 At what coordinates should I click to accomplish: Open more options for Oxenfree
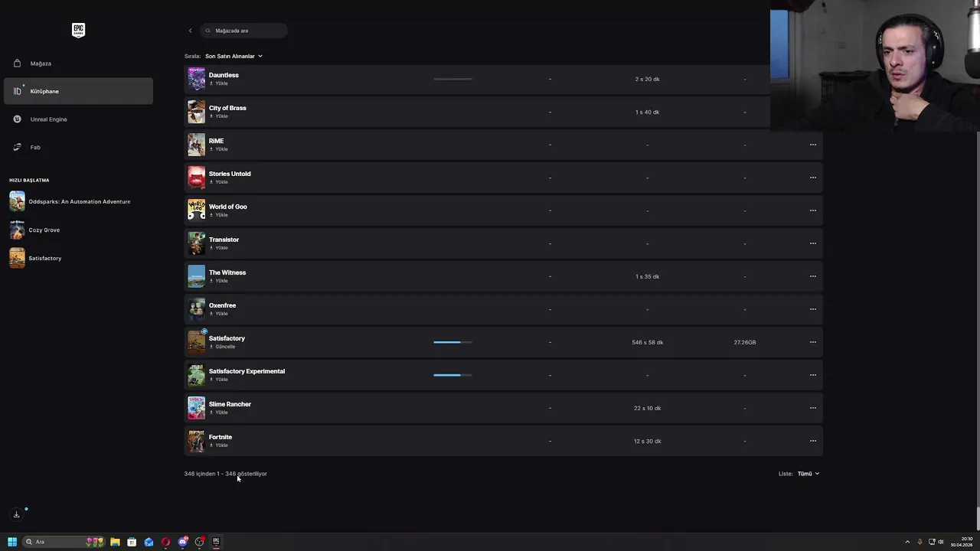coord(812,309)
